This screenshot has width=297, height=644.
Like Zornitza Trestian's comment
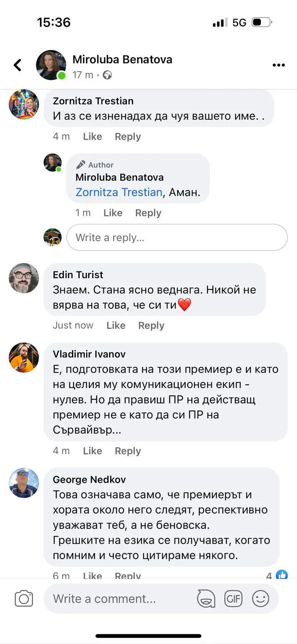tap(92, 136)
